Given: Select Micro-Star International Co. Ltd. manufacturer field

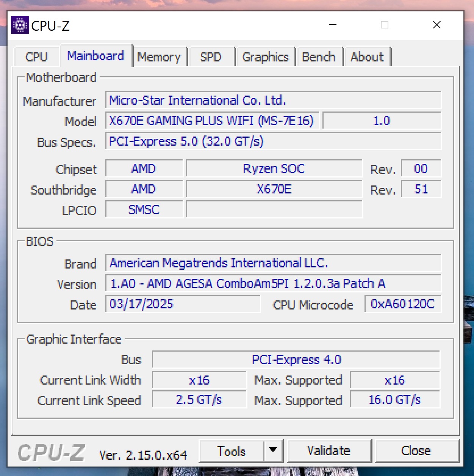Looking at the screenshot, I should pyautogui.click(x=273, y=100).
